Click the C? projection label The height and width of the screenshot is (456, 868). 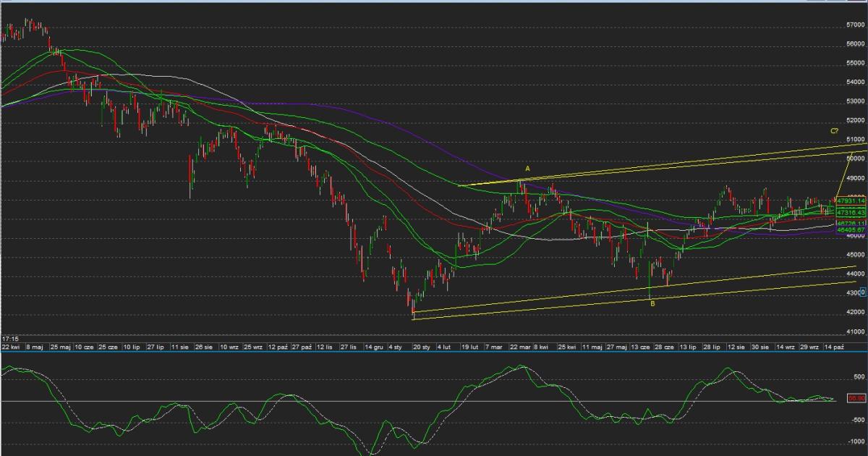click(834, 131)
